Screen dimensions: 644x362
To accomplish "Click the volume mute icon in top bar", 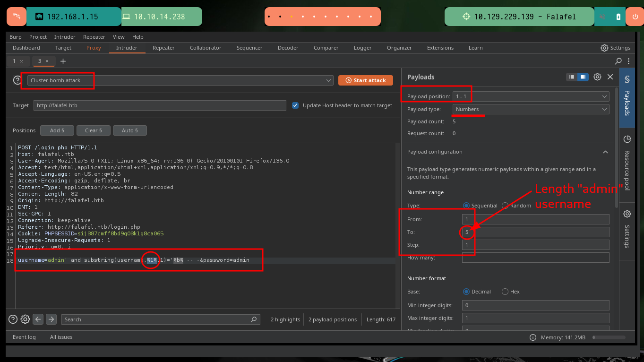I will coord(602,17).
